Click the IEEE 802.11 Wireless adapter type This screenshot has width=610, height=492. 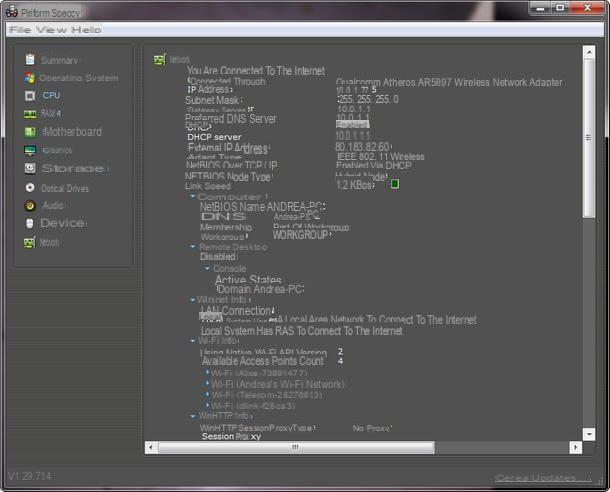tap(381, 156)
